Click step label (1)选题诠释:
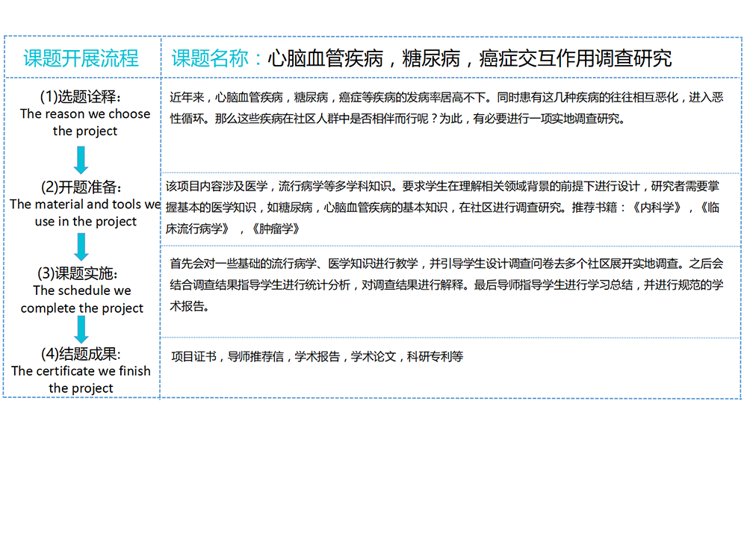 (81, 96)
